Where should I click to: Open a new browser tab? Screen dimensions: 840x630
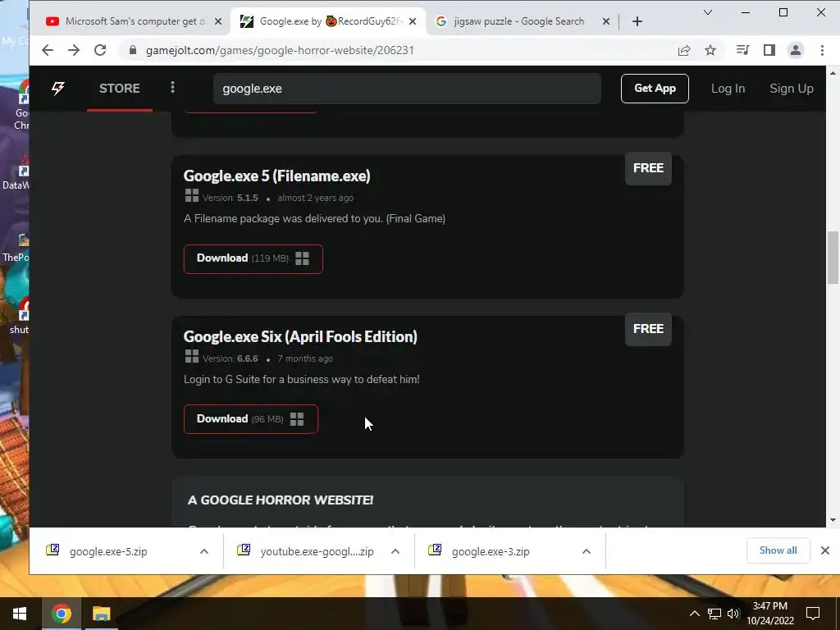637,21
